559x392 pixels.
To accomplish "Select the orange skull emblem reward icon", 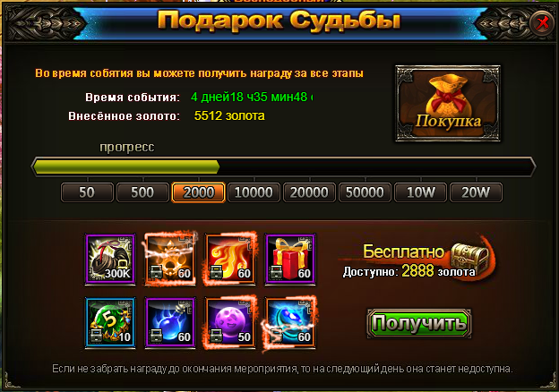I will coord(170,259).
